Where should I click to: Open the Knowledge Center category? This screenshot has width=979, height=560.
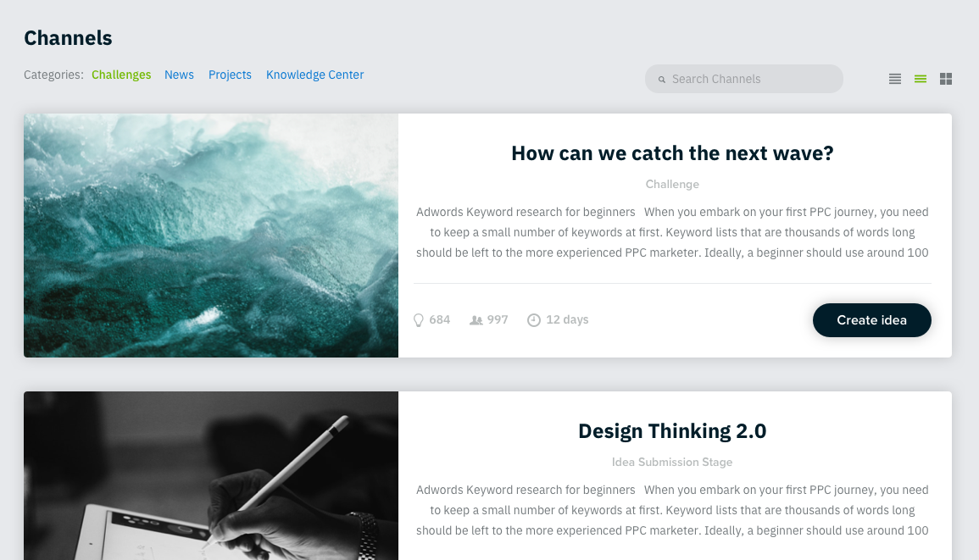[x=314, y=75]
